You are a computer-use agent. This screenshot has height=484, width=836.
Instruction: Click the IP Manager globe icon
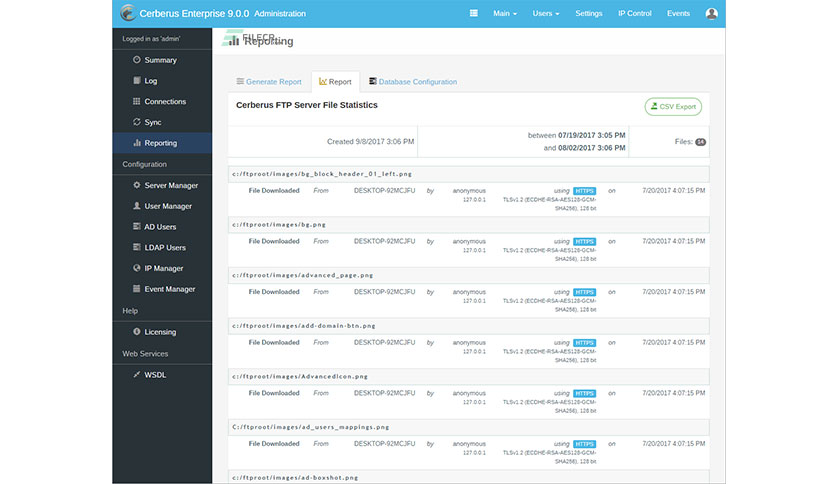(136, 268)
